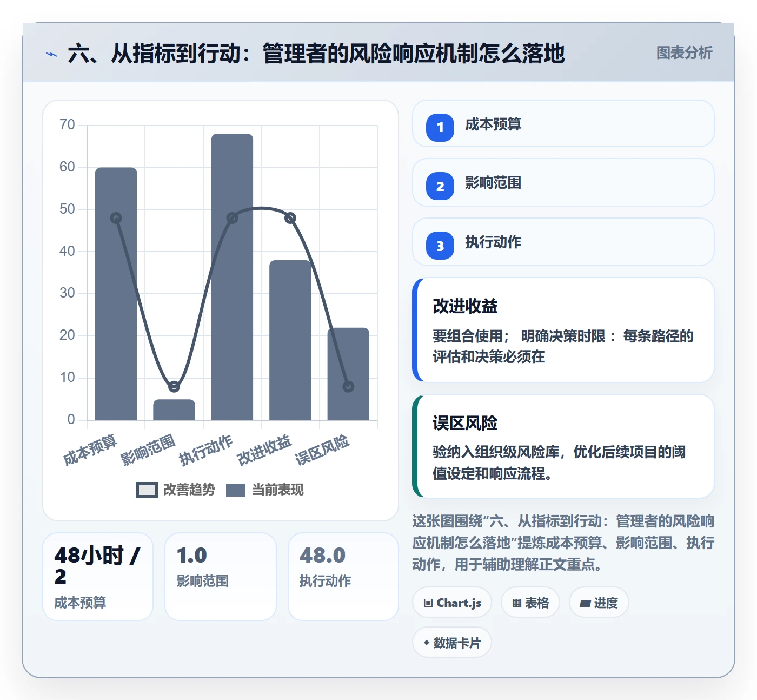Toggle the 改善趋势 legend swatch
The height and width of the screenshot is (700, 757).
[x=147, y=490]
